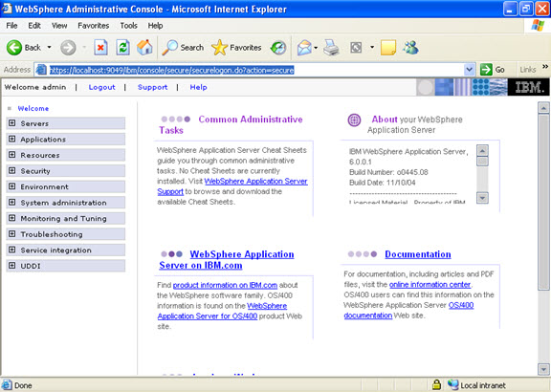Expand the Applications tree node
Viewport: 551px width, 392px height.
tap(11, 139)
